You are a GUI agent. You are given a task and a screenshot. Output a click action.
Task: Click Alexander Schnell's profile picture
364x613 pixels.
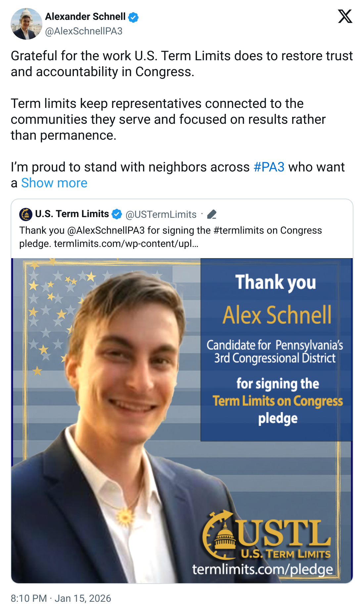click(x=26, y=23)
